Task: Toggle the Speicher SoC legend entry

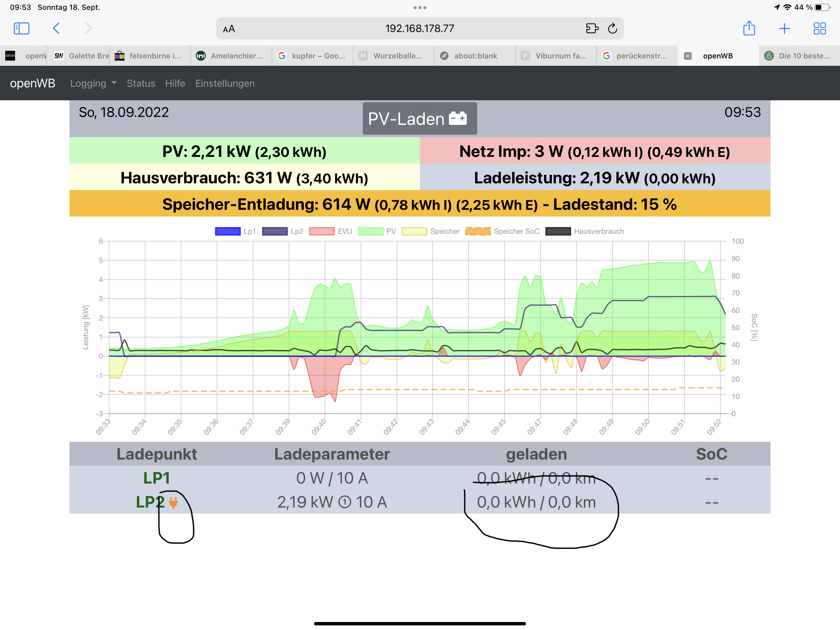Action: (x=478, y=231)
